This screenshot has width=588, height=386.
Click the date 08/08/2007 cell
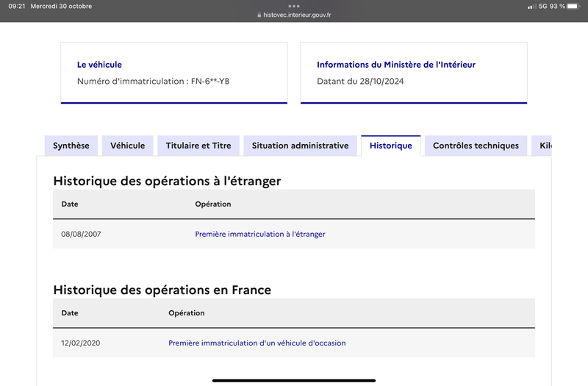point(81,234)
